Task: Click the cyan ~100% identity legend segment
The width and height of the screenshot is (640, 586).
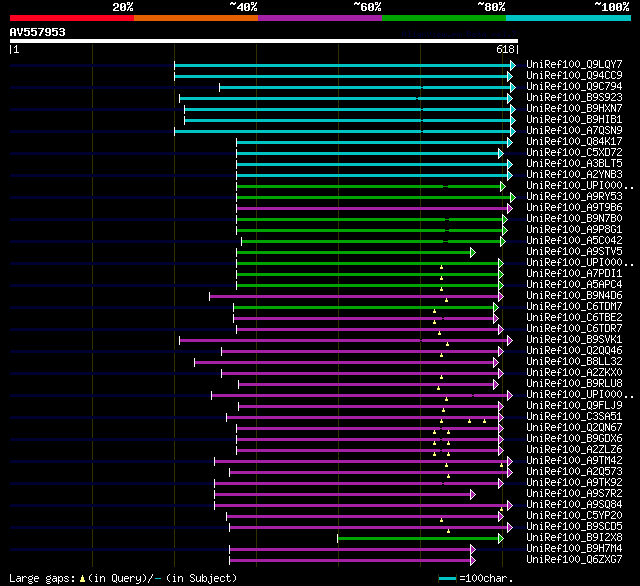Action: pos(569,18)
